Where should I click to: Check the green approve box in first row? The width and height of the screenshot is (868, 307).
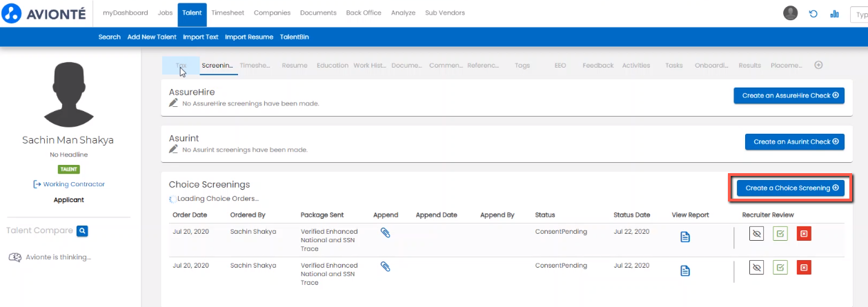[780, 234]
